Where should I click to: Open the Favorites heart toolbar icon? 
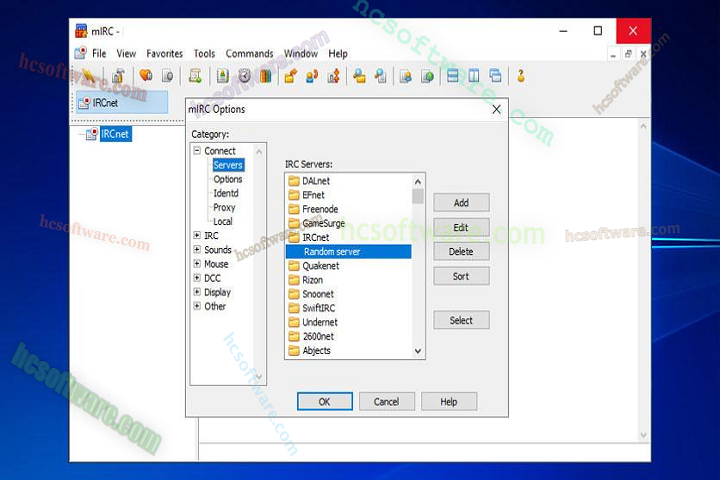pyautogui.click(x=146, y=76)
